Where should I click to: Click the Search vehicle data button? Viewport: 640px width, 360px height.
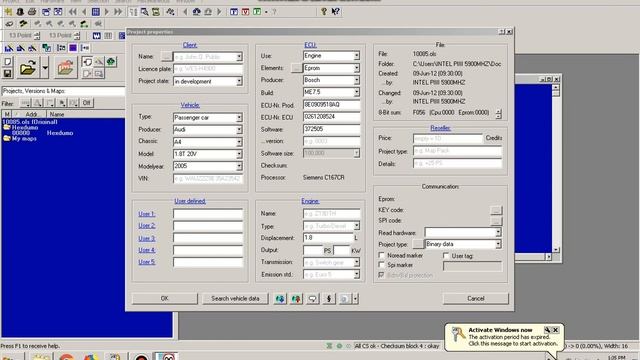click(235, 299)
